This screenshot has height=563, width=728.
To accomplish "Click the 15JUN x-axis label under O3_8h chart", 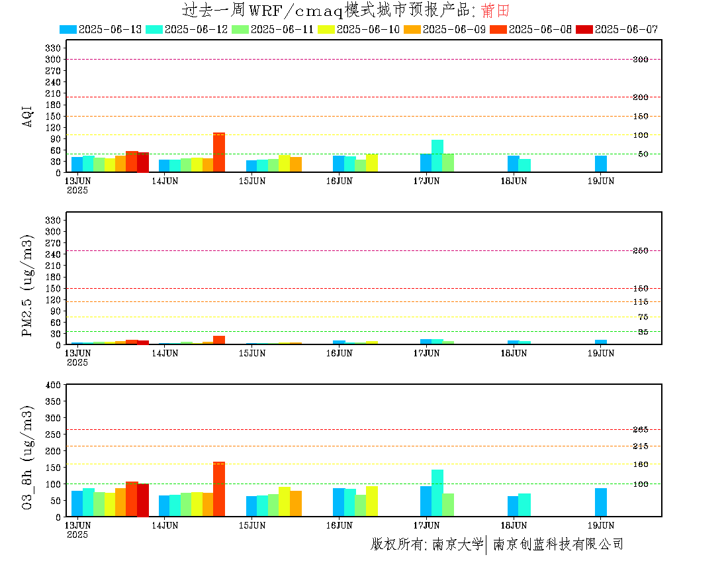I will pos(252,525).
